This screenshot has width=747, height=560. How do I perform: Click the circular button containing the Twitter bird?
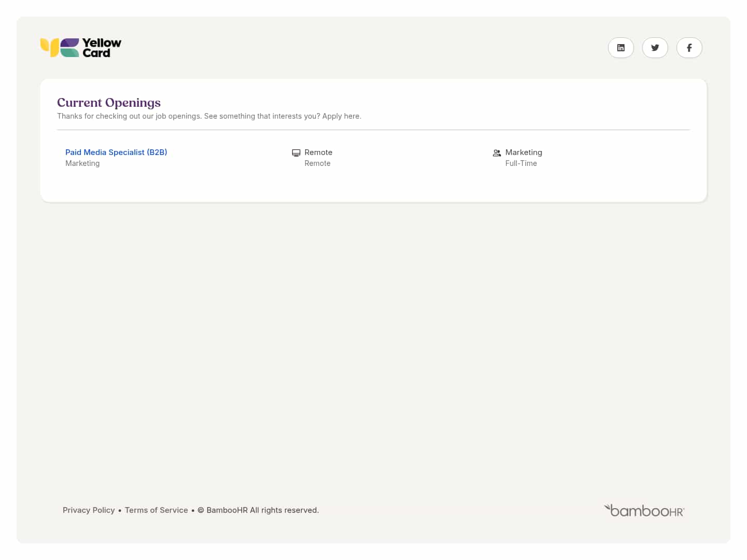(655, 47)
